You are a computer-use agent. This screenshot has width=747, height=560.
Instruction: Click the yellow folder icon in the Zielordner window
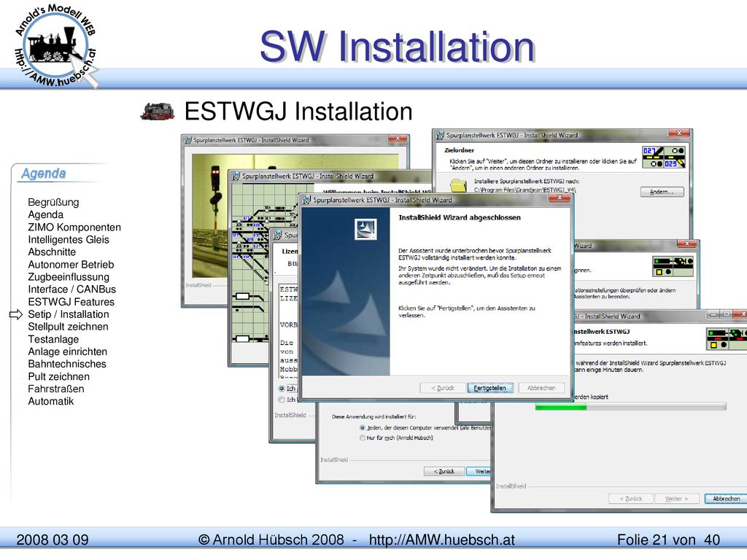[458, 184]
